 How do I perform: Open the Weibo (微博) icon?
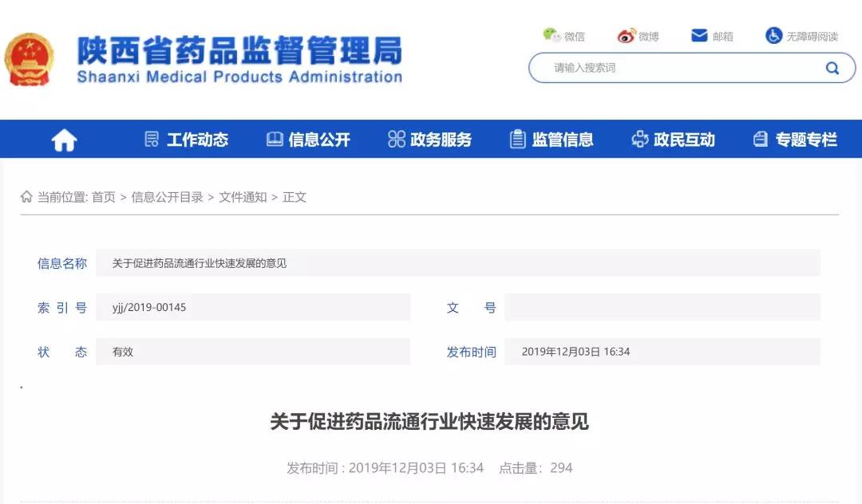click(627, 36)
